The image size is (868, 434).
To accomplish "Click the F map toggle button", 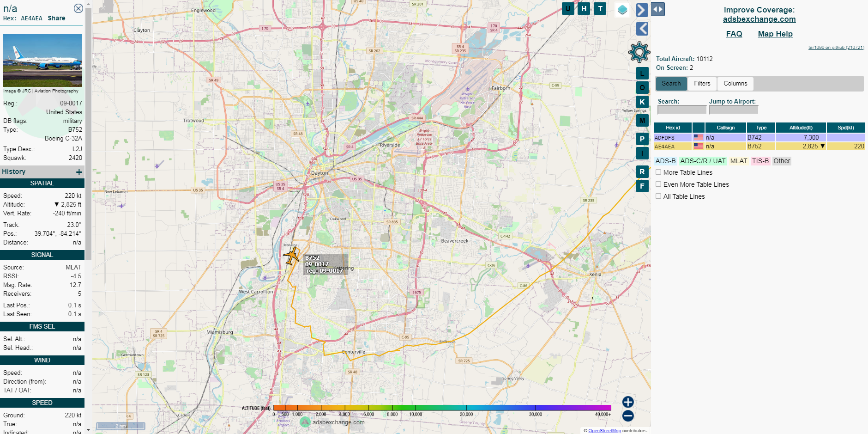I will (x=642, y=186).
